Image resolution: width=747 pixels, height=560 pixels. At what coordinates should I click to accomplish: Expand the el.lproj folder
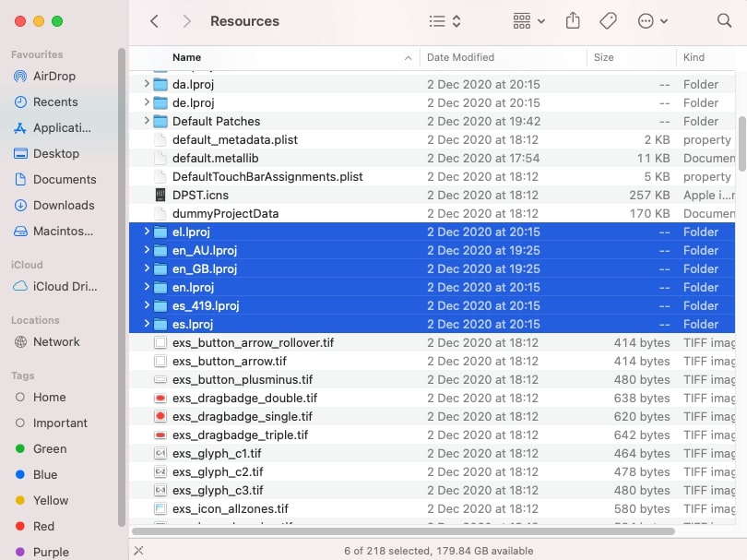click(x=147, y=232)
